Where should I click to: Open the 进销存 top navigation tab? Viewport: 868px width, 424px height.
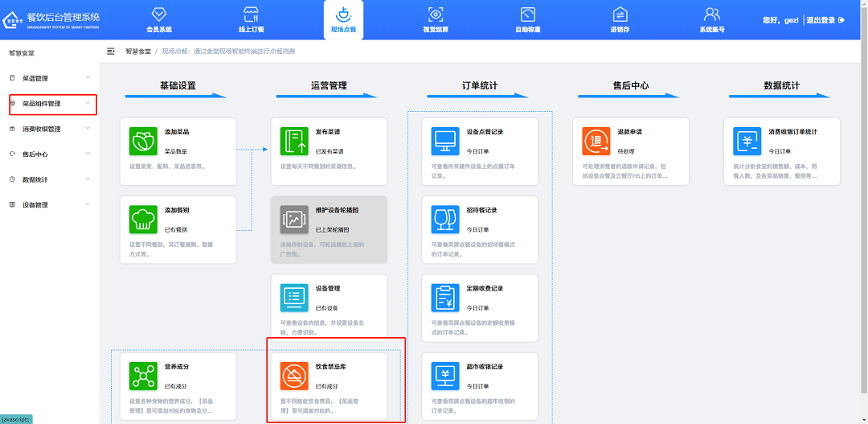pyautogui.click(x=620, y=20)
